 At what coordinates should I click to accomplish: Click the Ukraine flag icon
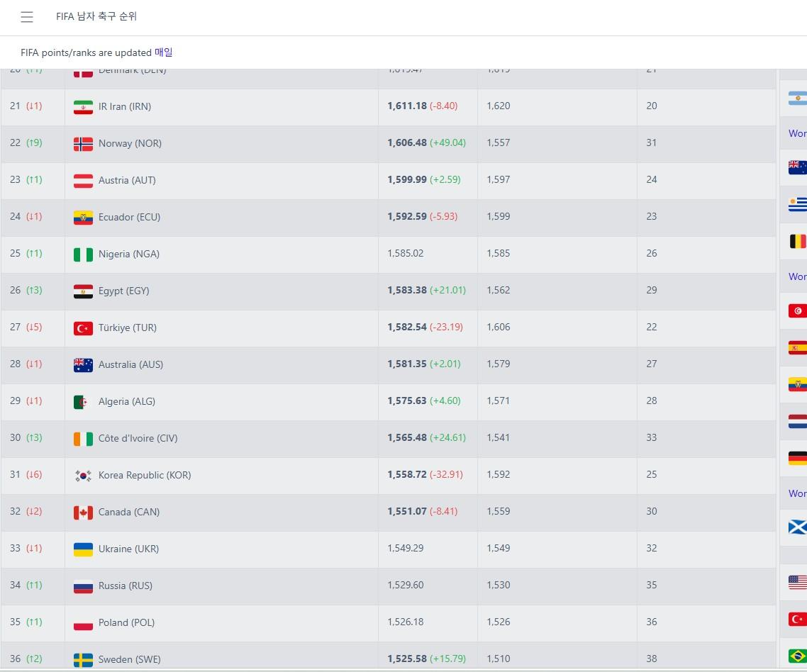click(83, 549)
